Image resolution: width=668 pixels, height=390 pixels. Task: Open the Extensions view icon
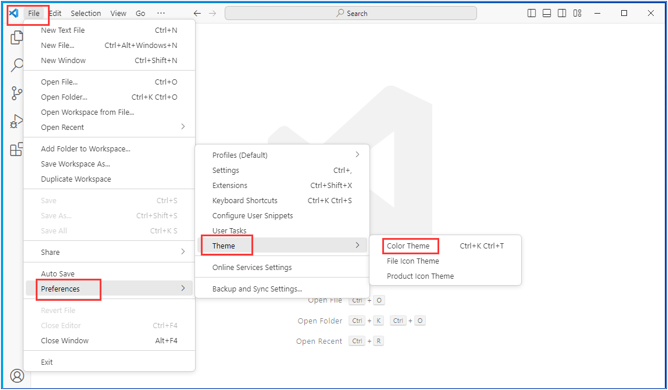[17, 149]
